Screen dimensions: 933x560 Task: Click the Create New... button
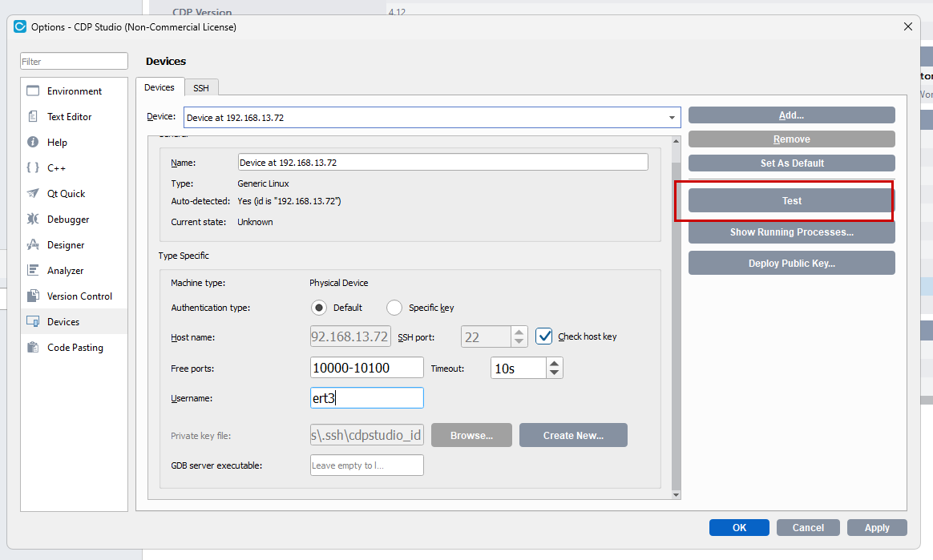coord(573,435)
